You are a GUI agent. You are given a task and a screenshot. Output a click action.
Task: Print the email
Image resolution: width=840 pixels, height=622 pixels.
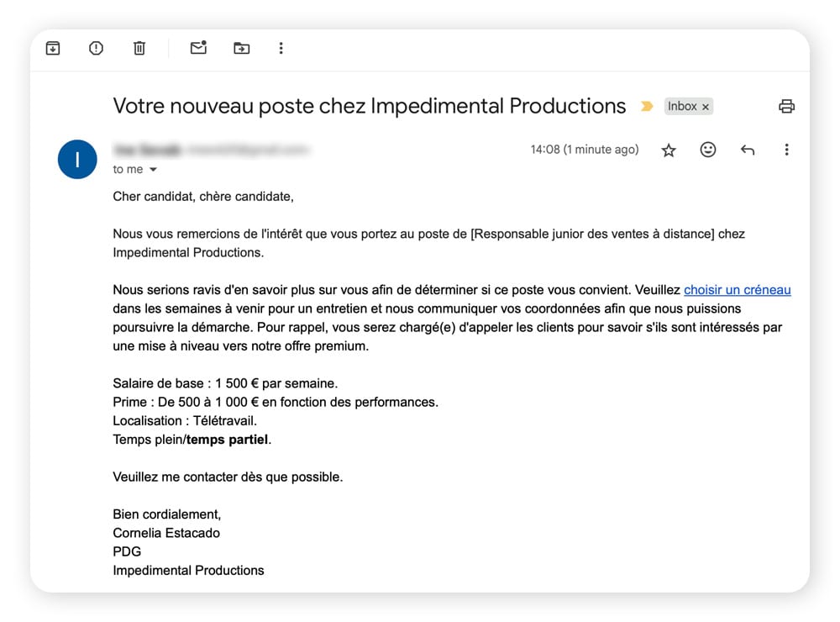(786, 106)
